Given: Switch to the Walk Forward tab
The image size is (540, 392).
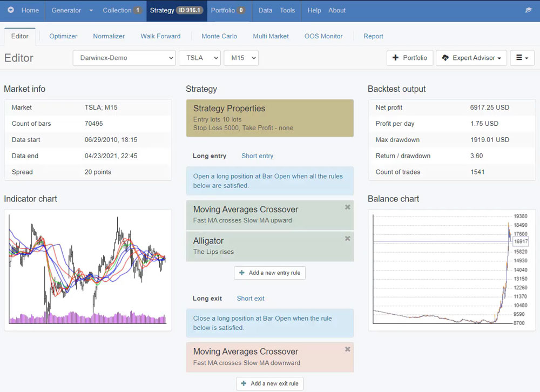Looking at the screenshot, I should click(160, 36).
